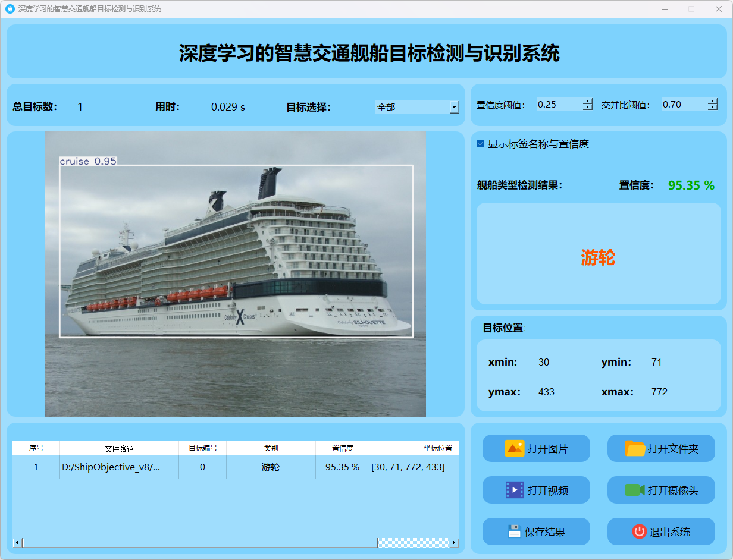The height and width of the screenshot is (560, 733).
Task: Click the yellow folder icon for Open Folder
Action: click(x=635, y=448)
